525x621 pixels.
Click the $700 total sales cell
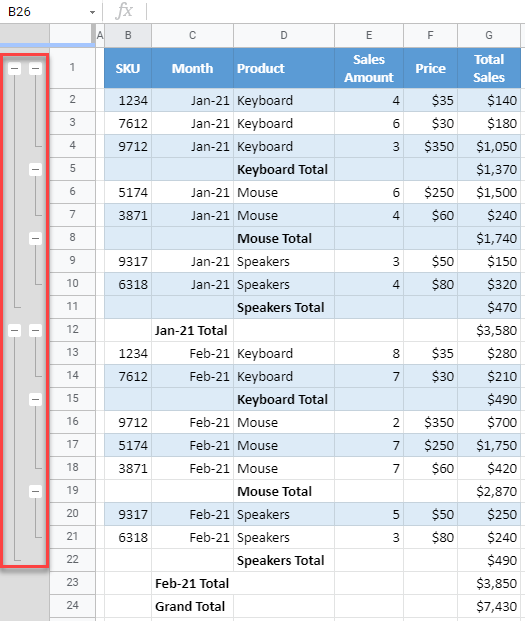(489, 423)
